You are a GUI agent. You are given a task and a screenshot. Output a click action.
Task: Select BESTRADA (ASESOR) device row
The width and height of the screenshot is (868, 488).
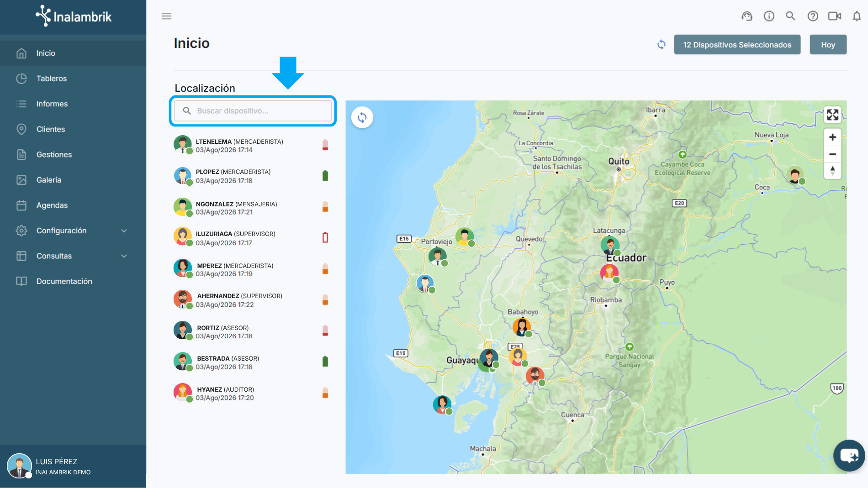point(252,362)
